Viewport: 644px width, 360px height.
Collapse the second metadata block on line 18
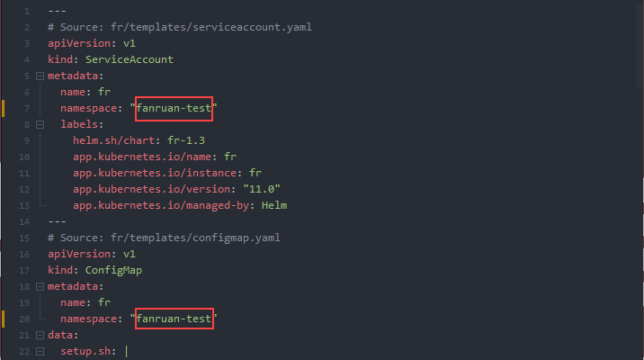(x=40, y=286)
